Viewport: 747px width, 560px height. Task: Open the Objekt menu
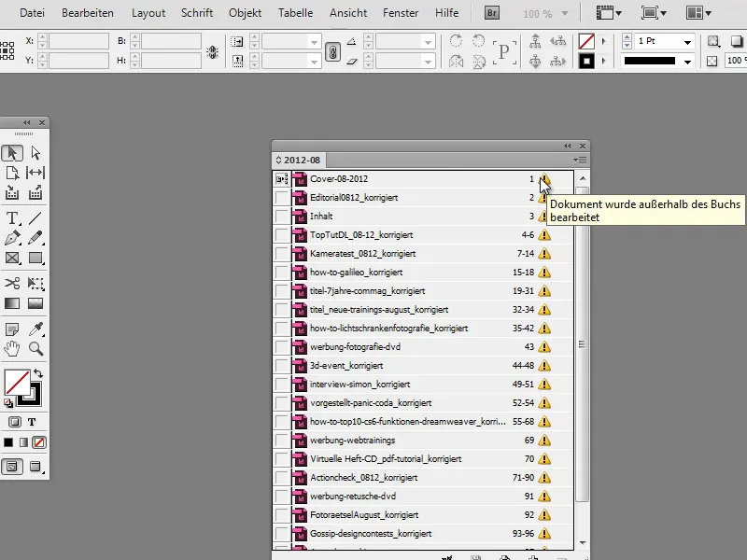click(x=245, y=13)
